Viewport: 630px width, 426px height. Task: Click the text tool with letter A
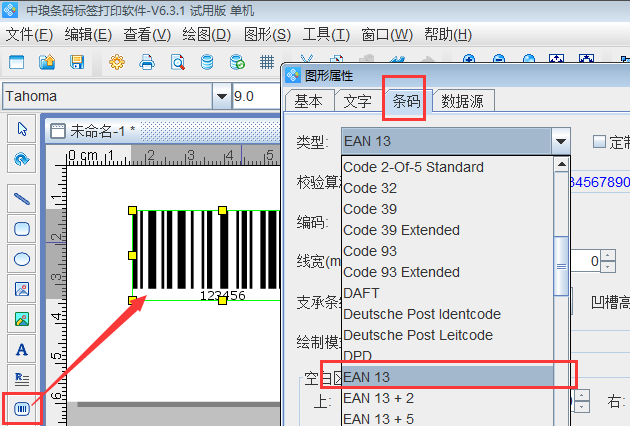click(22, 349)
